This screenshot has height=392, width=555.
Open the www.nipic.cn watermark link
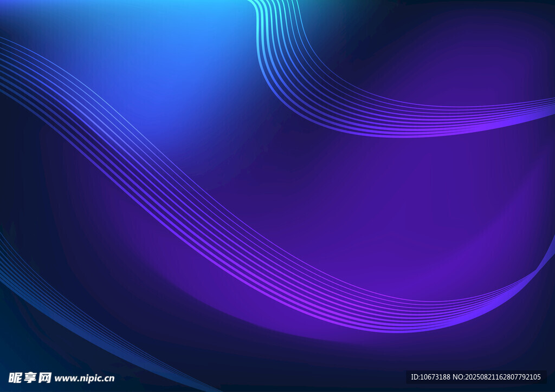tap(85, 378)
